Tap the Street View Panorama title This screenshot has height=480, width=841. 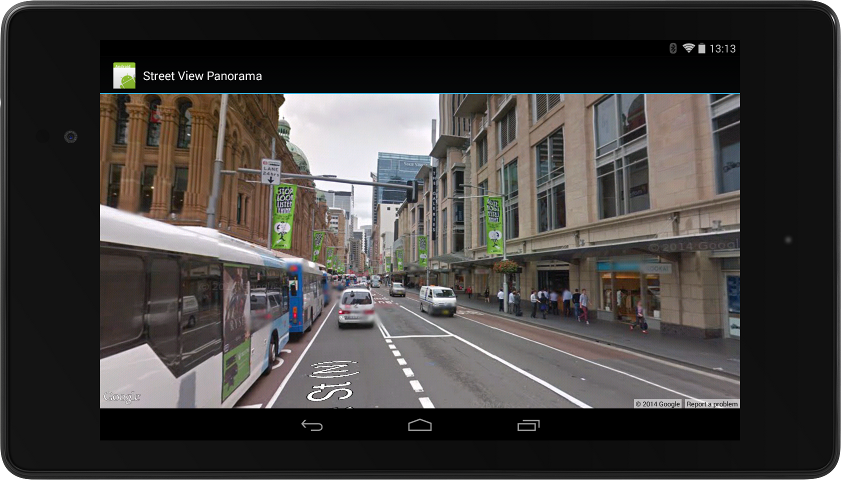pos(202,76)
